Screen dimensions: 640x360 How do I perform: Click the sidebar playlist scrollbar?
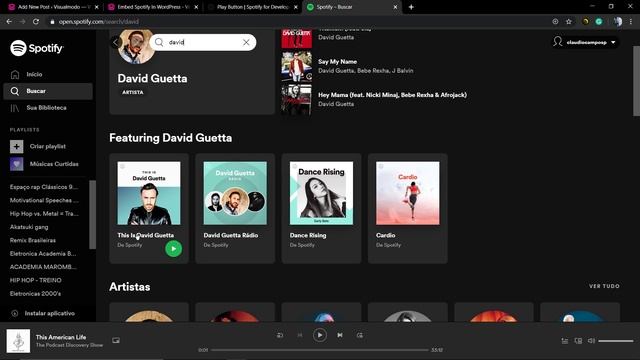tap(93, 215)
